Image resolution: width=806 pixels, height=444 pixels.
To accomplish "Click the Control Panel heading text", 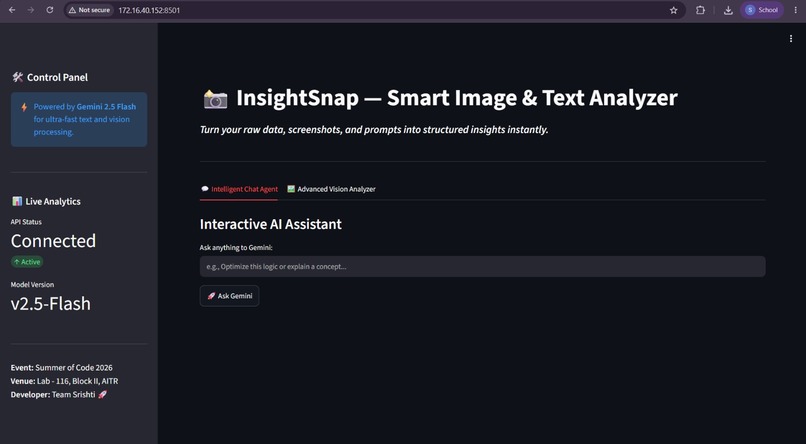I will pos(58,78).
